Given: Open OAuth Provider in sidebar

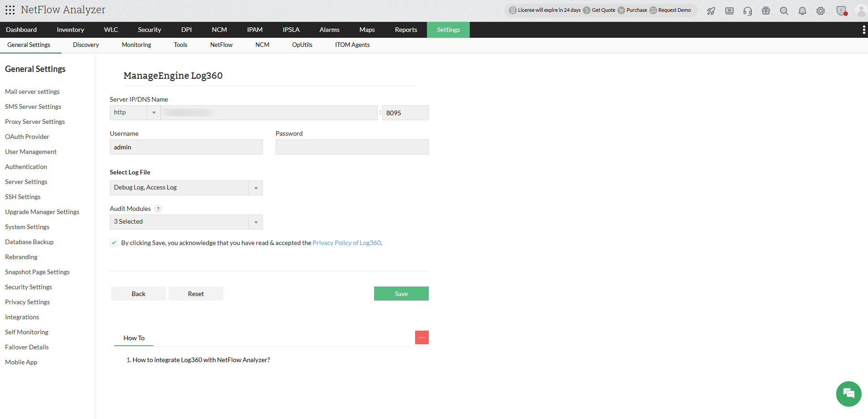Looking at the screenshot, I should 27,137.
